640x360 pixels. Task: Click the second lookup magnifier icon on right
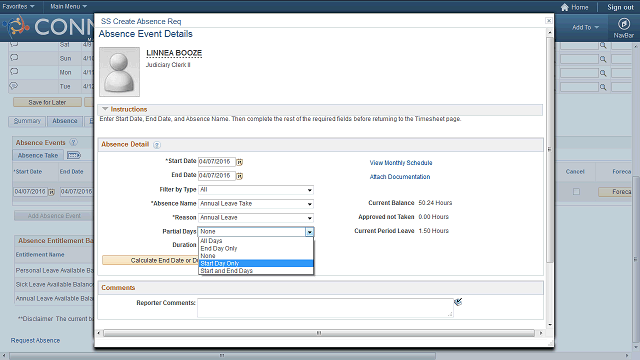click(x=603, y=59)
